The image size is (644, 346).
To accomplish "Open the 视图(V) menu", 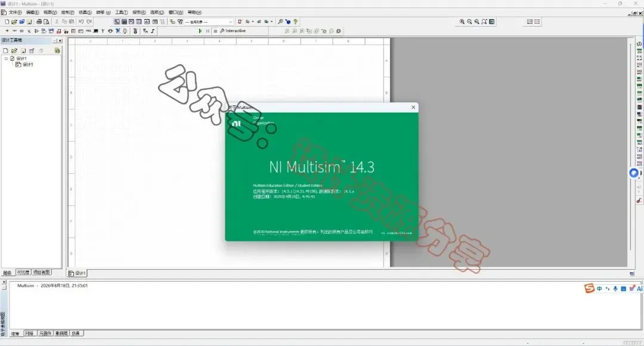I will pyautogui.click(x=50, y=13).
